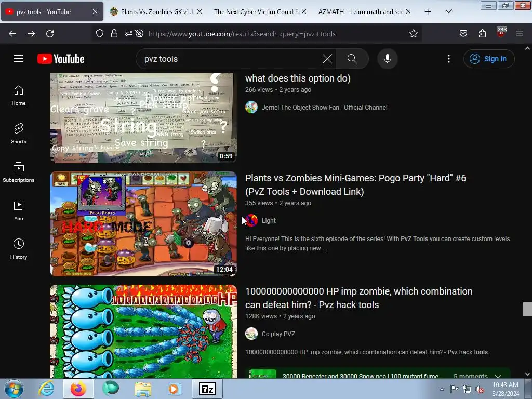Screen dimensions: 532x399
Task: Open the You section in the sidebar
Action: (x=19, y=211)
